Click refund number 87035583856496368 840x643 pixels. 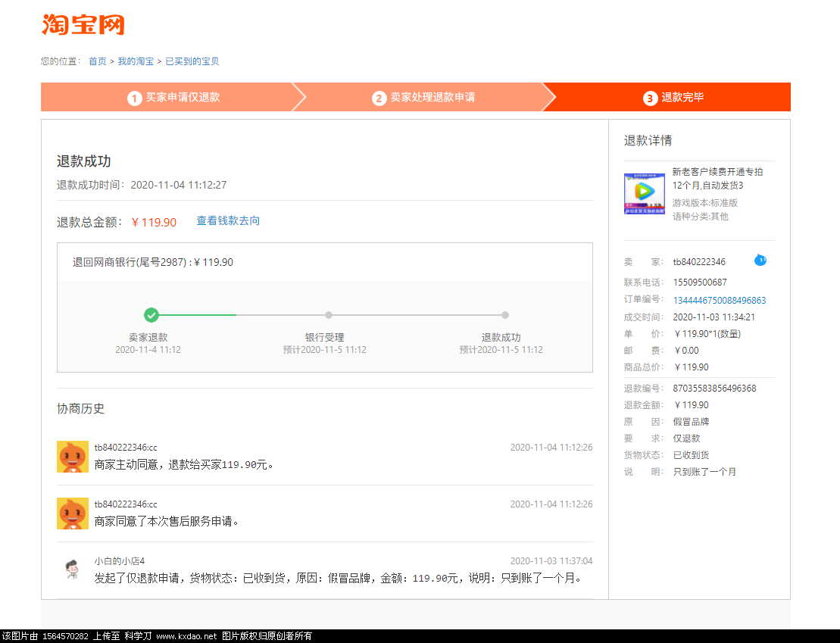click(714, 388)
